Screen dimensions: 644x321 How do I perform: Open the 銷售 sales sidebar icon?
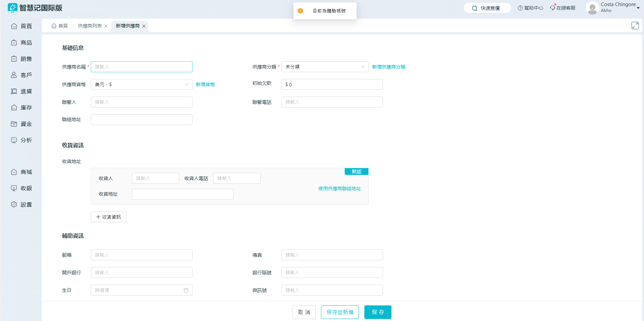[x=14, y=59]
